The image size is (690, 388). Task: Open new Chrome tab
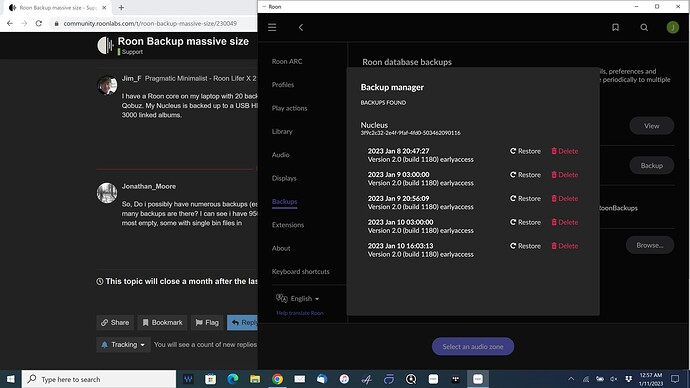coord(121,7)
